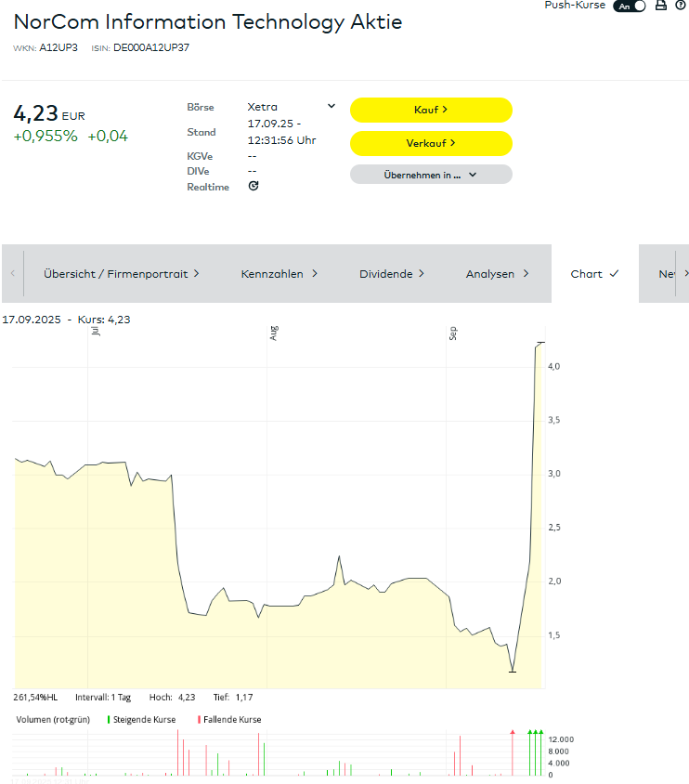Image resolution: width=689 pixels, height=784 pixels.
Task: Click the NorCom Information Technology Aktie heading
Action: [x=208, y=22]
